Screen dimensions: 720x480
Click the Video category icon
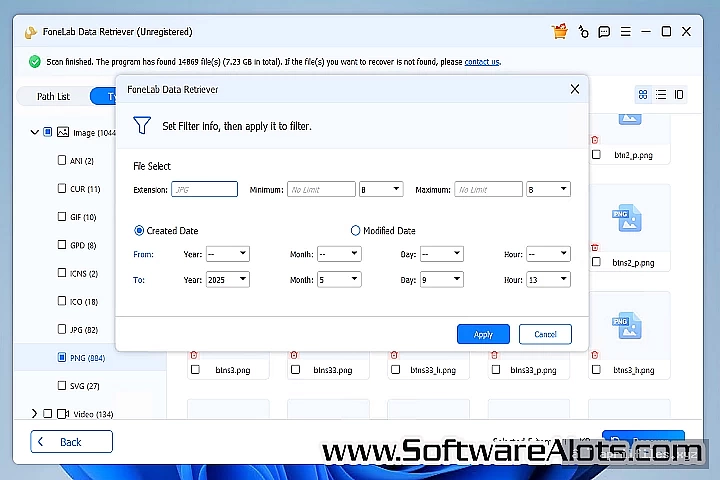point(63,414)
